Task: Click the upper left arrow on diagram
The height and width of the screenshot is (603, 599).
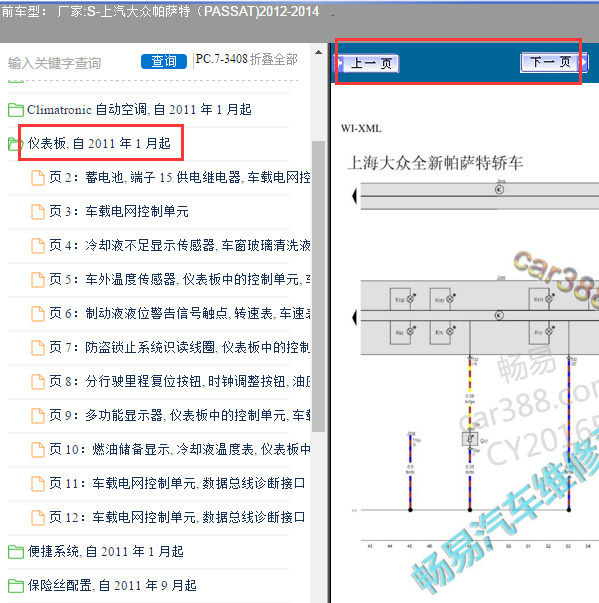Action: tap(354, 196)
